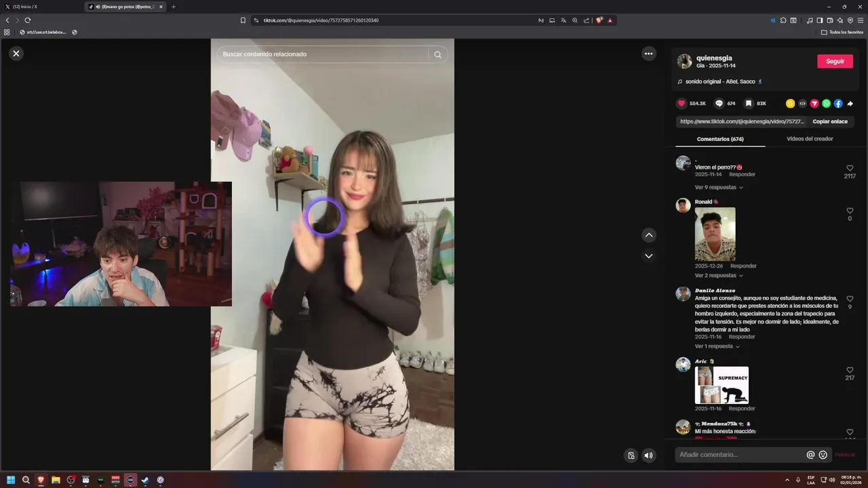
Task: Share to Facebook
Action: [x=838, y=104]
